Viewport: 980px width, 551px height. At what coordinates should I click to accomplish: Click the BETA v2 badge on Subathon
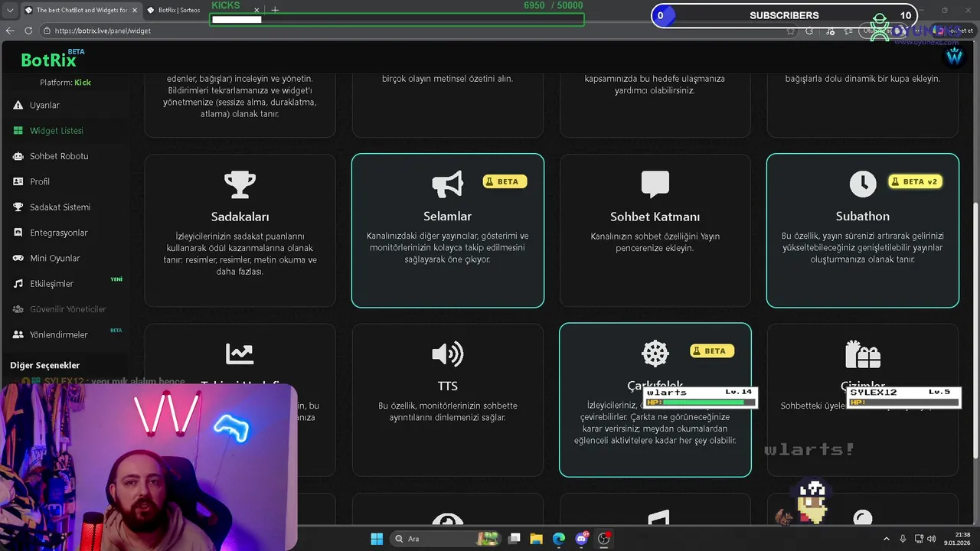click(914, 181)
